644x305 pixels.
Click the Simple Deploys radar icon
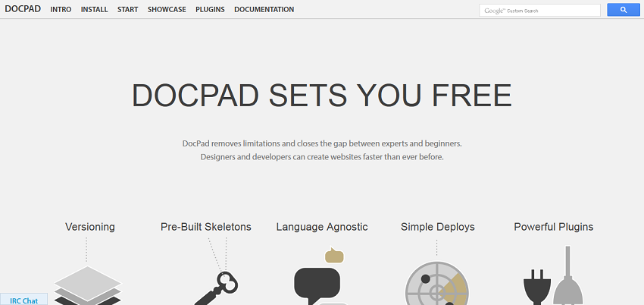436,284
